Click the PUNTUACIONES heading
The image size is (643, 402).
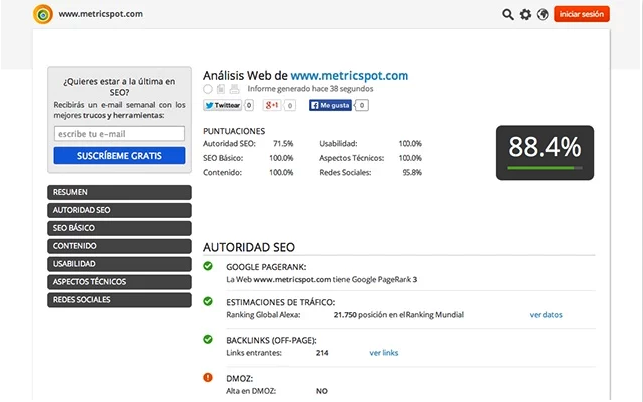(x=234, y=131)
